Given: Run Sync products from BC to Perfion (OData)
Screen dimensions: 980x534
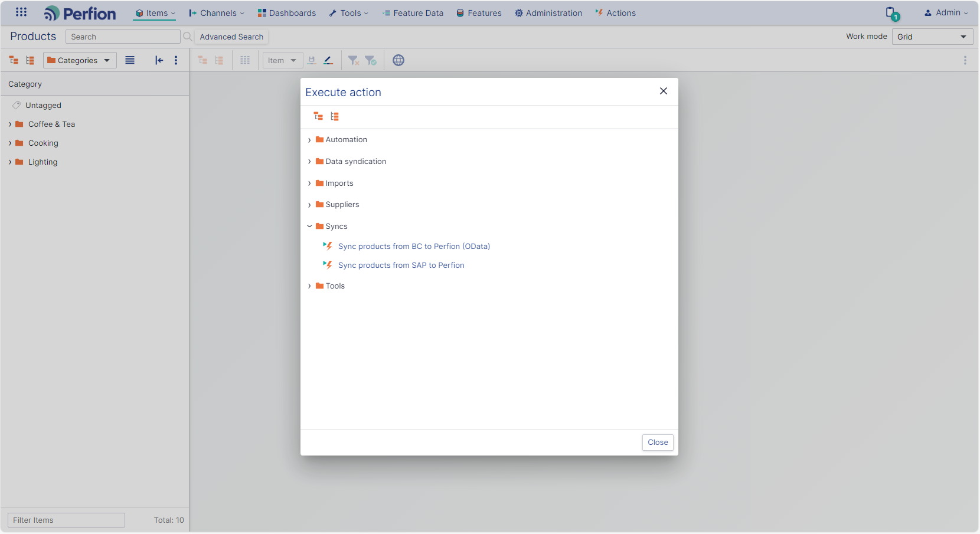Looking at the screenshot, I should 414,246.
